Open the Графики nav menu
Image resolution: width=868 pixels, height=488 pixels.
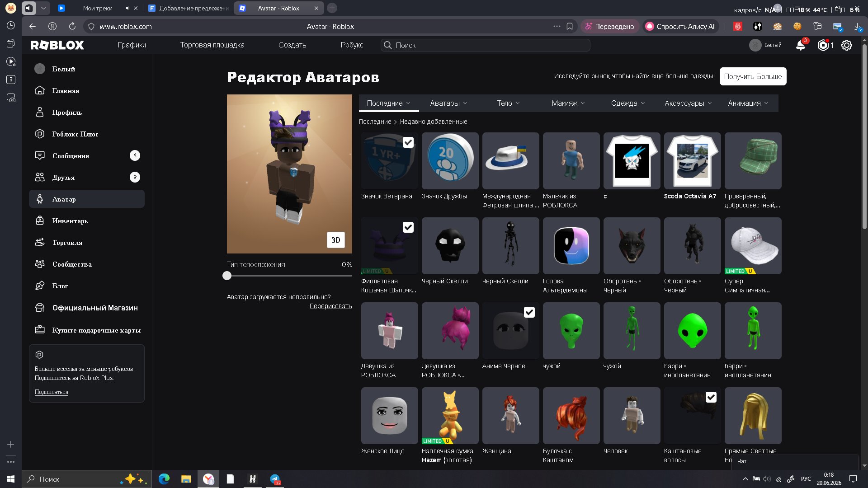click(x=132, y=45)
